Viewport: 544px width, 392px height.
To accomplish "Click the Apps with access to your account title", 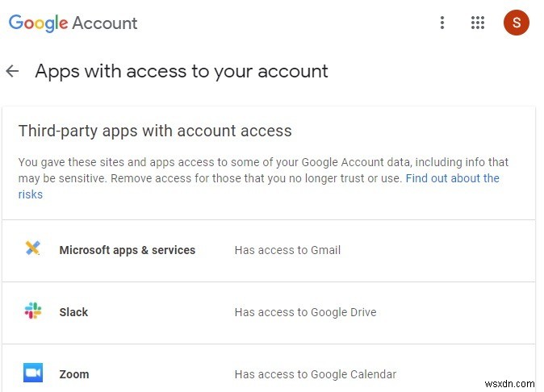I will click(182, 71).
